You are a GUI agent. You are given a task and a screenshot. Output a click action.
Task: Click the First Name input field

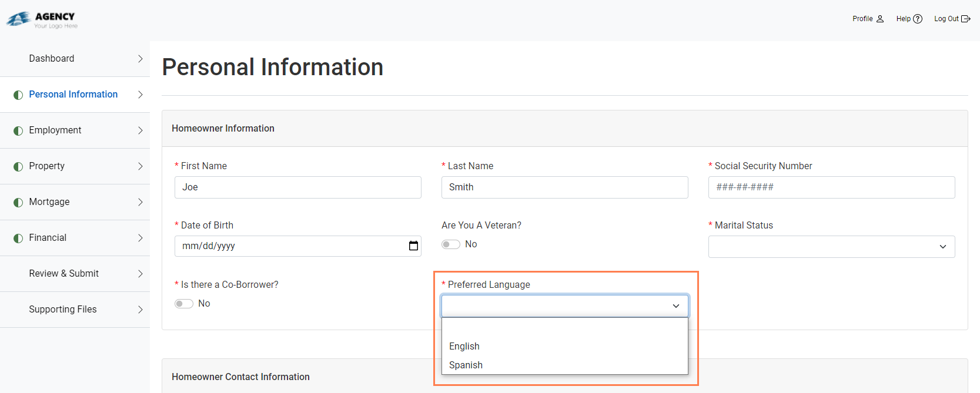297,187
